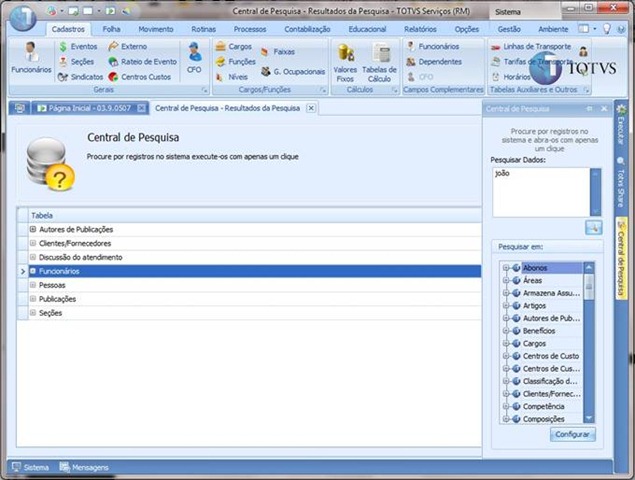Open the Totvs Share side tab
Image resolution: width=635 pixels, height=480 pixels.
(621, 183)
